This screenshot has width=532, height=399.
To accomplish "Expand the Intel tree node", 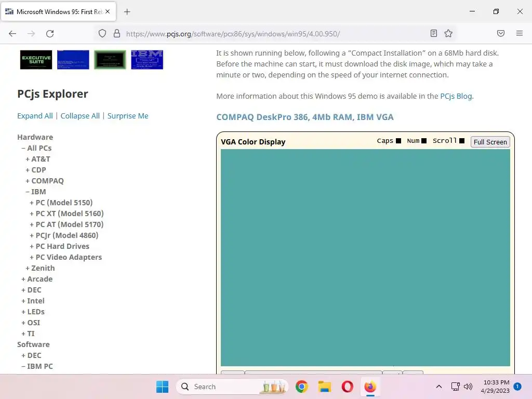I will point(33,301).
